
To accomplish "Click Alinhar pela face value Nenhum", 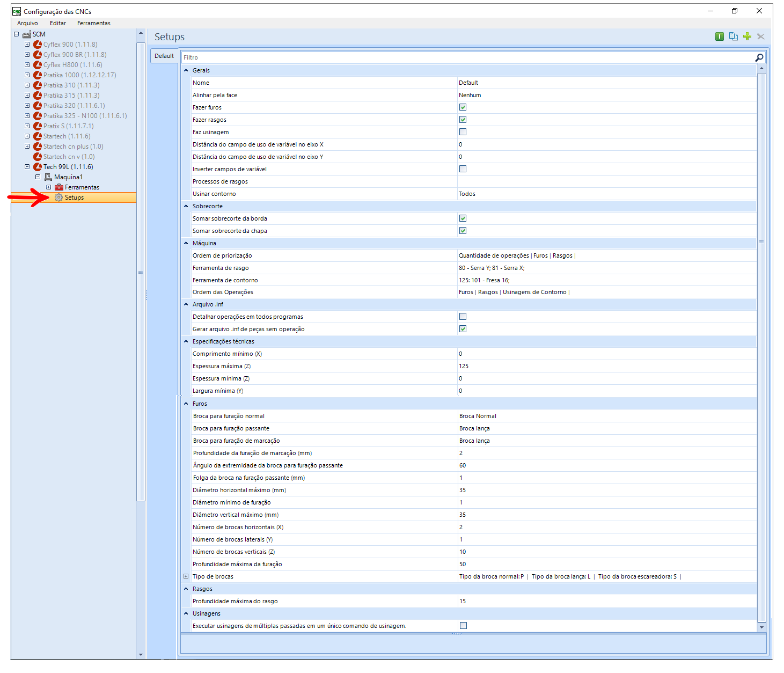I will tap(607, 95).
